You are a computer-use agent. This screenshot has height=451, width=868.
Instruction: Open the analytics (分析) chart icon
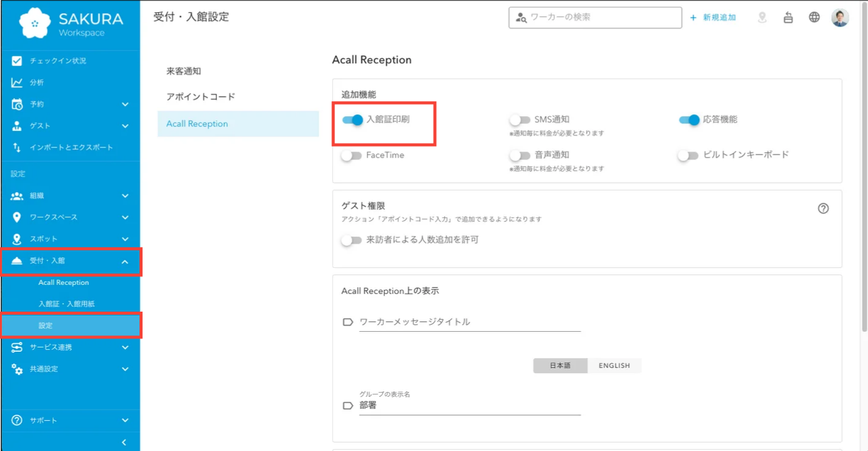(17, 83)
